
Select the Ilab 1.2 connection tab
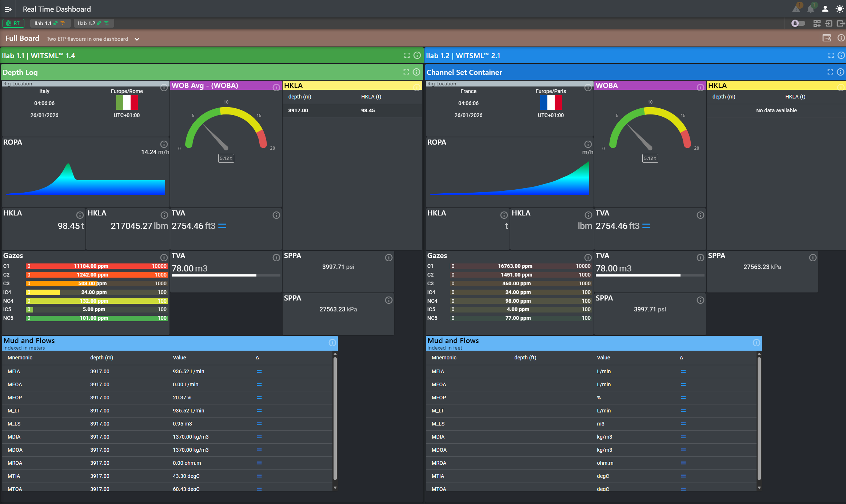(93, 23)
